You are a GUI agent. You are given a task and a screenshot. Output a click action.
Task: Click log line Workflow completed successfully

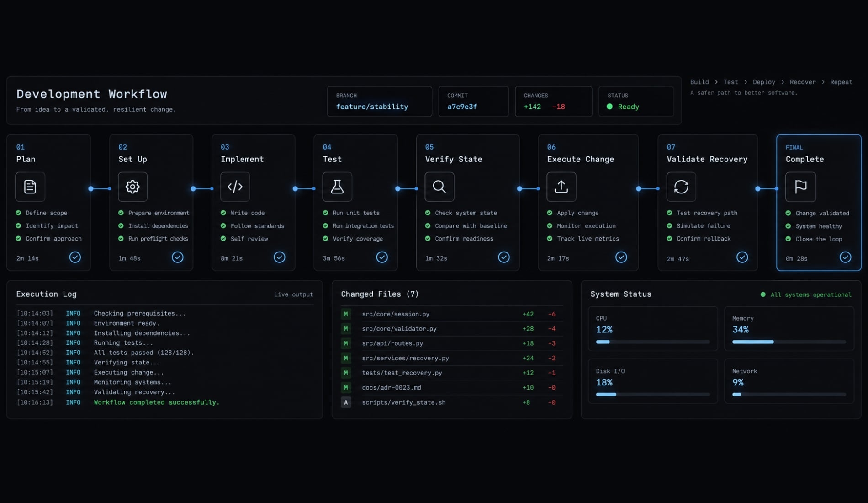tap(157, 402)
